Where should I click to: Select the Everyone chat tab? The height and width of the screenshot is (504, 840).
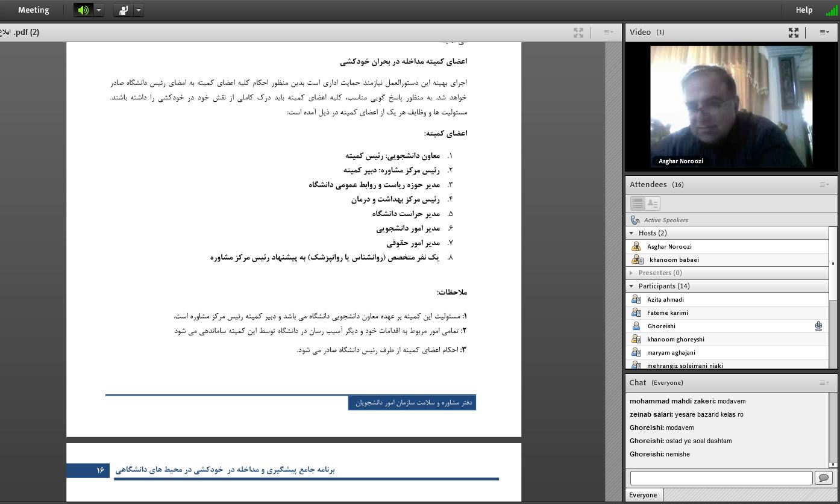click(x=643, y=495)
